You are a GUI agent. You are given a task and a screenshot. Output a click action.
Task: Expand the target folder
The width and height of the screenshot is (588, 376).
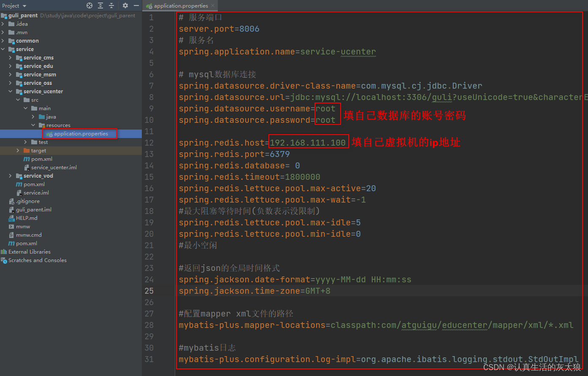pos(18,151)
